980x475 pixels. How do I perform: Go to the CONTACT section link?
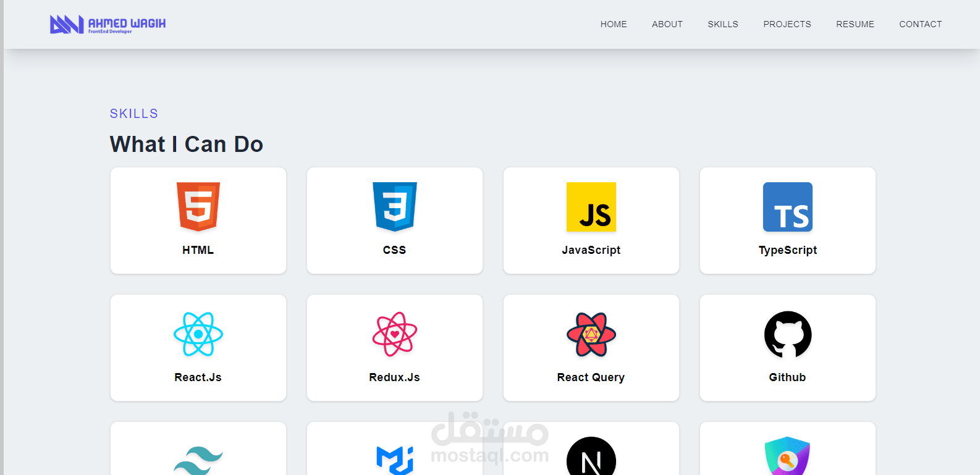tap(921, 24)
